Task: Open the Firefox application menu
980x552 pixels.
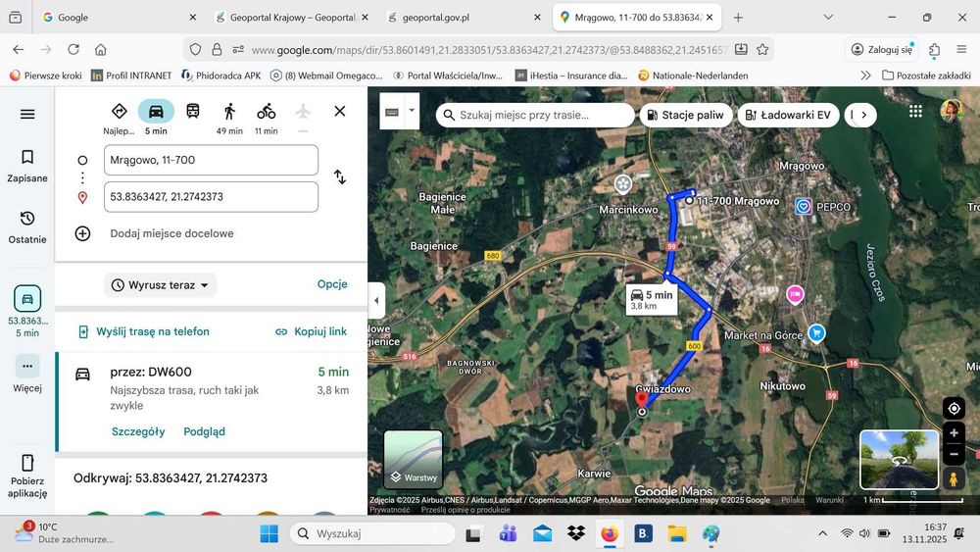Action: click(961, 49)
